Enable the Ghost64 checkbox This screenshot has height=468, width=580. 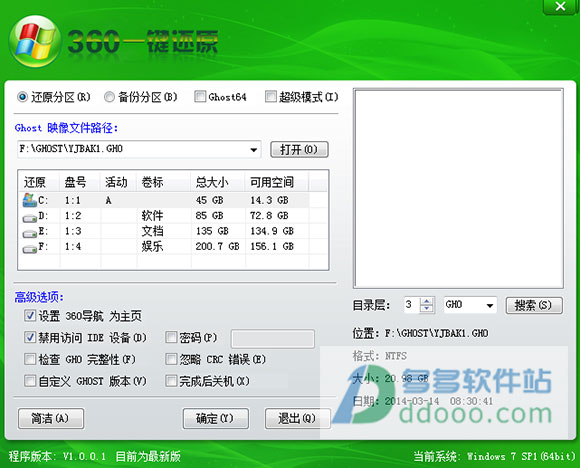(x=200, y=97)
